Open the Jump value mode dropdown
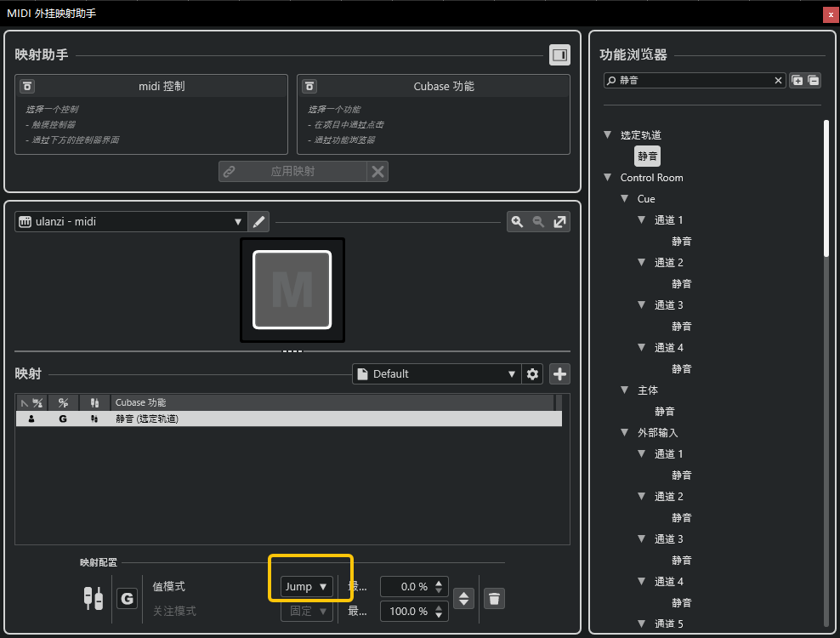 point(306,586)
